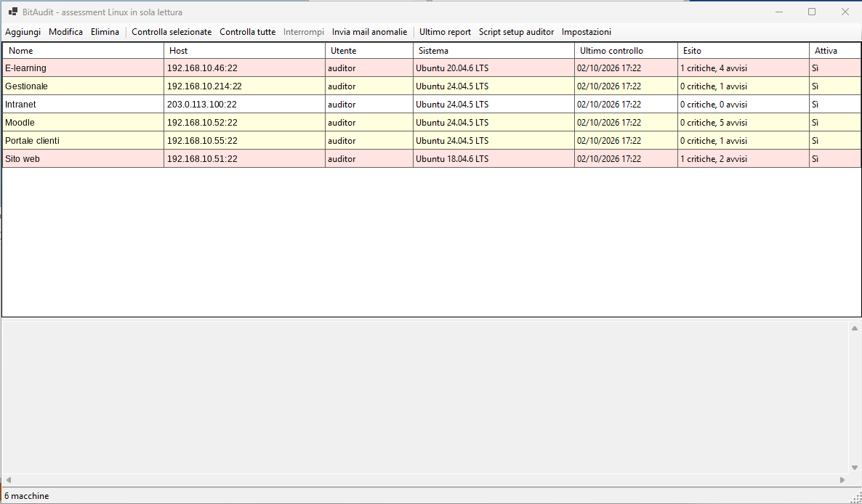The height and width of the screenshot is (504, 862).
Task: Open Script setup auditor
Action: pyautogui.click(x=516, y=32)
